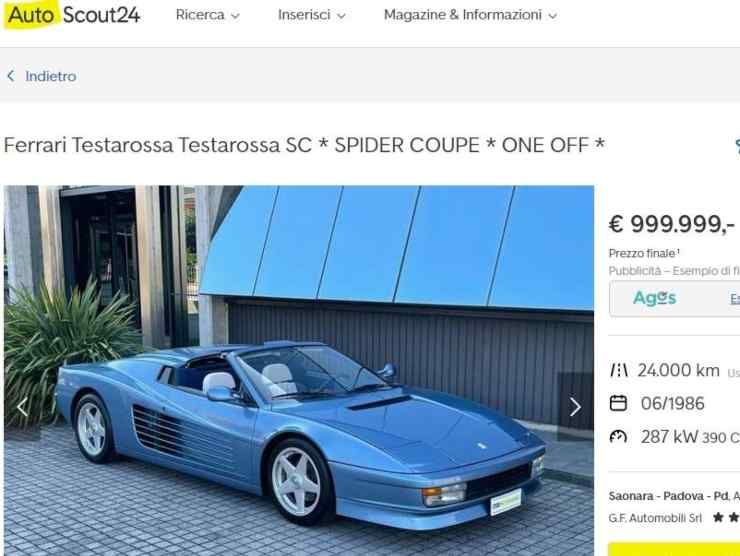Screen dimensions: 740x556
Task: Click the Agos financing example box
Action: coord(675,299)
